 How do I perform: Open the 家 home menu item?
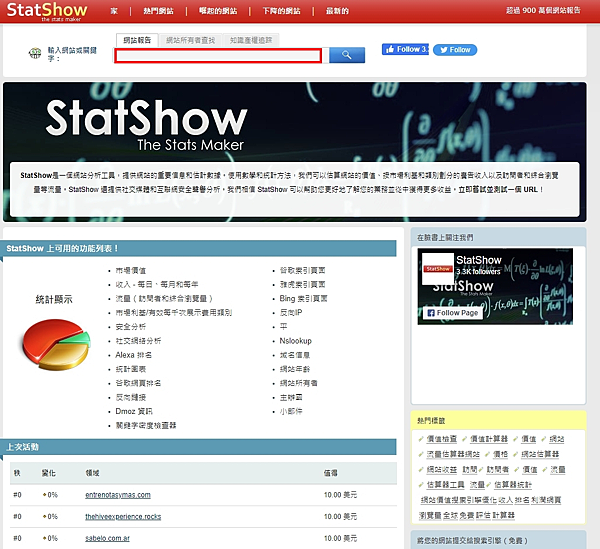click(114, 11)
